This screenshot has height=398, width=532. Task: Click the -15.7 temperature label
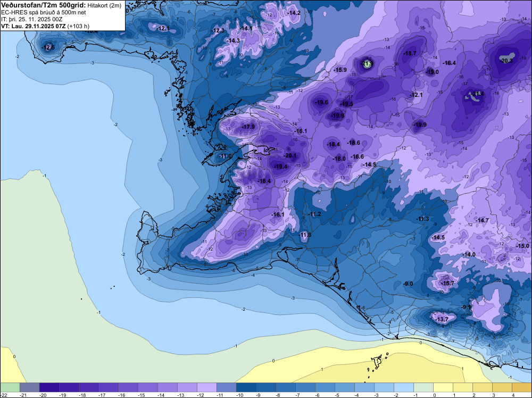[447, 283]
